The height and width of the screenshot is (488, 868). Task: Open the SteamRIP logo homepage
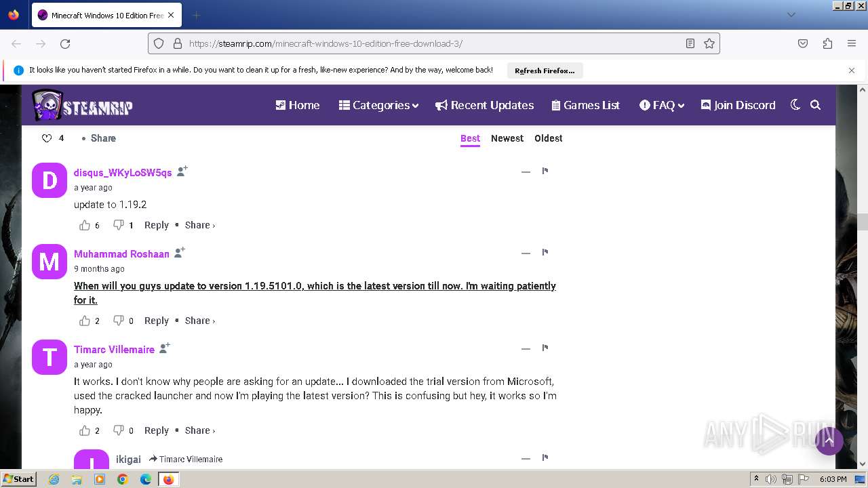(x=82, y=106)
